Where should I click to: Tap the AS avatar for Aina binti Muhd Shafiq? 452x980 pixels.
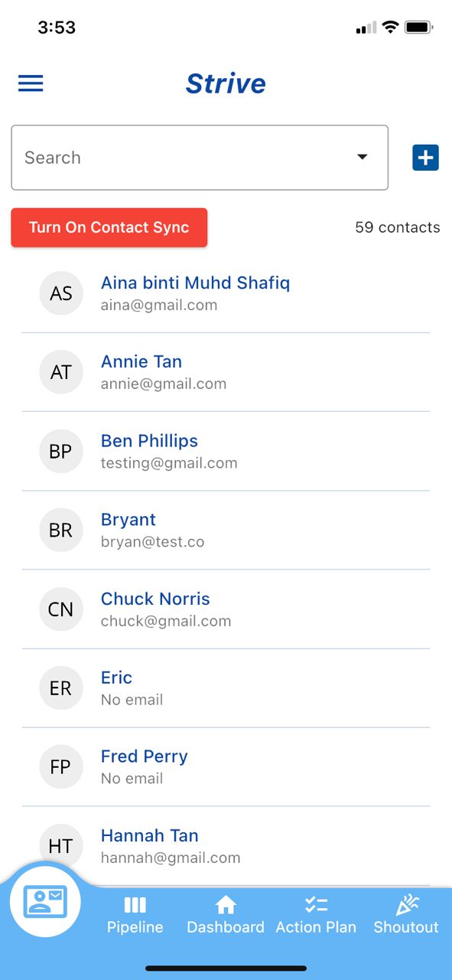click(x=61, y=293)
